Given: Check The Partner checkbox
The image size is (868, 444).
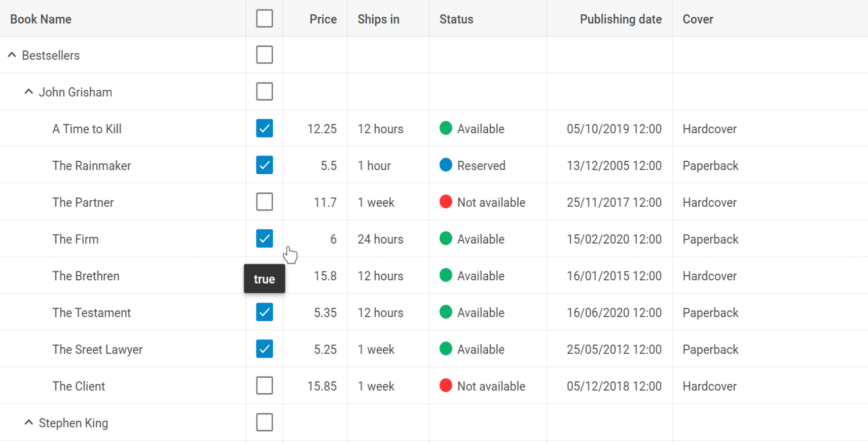Looking at the screenshot, I should point(264,202).
